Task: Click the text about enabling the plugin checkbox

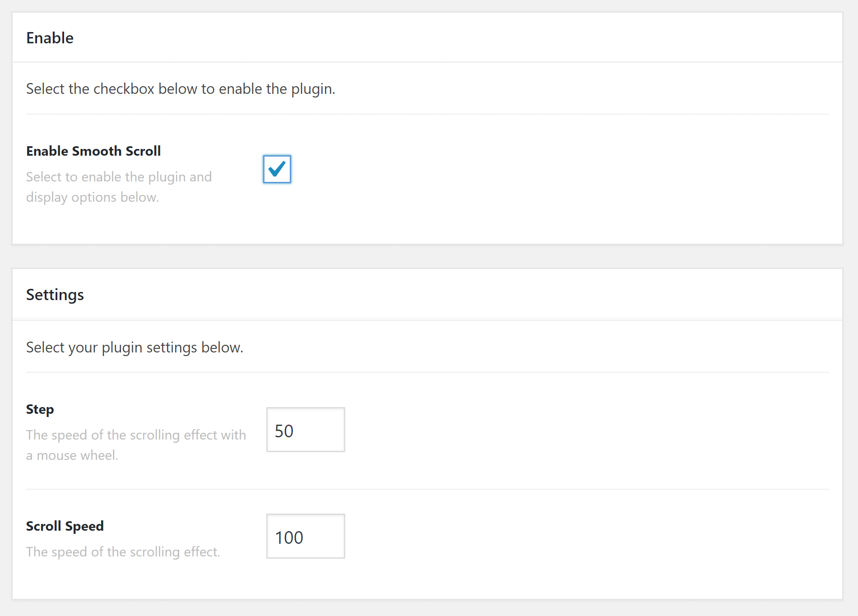Action: (181, 88)
